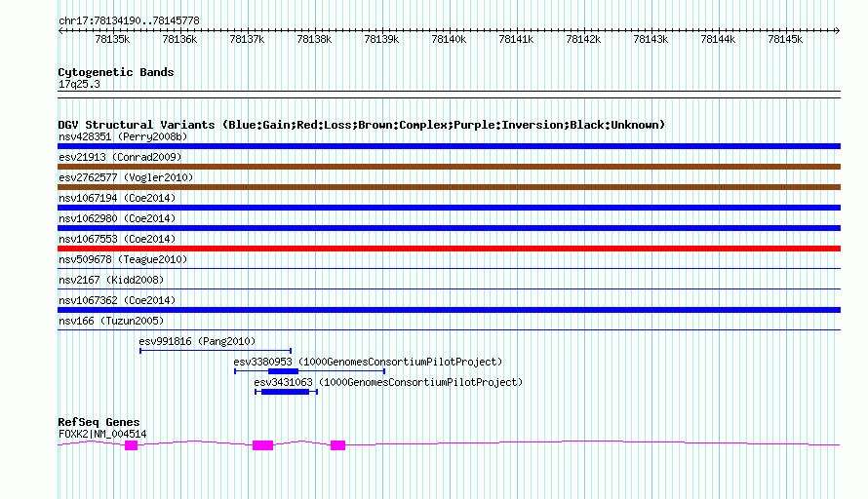The height and width of the screenshot is (499, 868).
Task: Open variant label esv3380953 (1000GenomesConsortiumPilotProject)
Action: tap(368, 362)
